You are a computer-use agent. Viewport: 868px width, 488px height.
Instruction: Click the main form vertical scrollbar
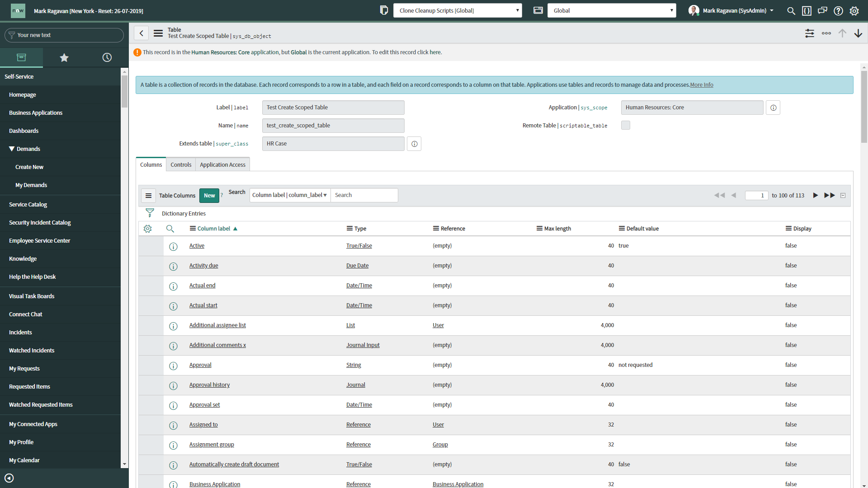864,107
